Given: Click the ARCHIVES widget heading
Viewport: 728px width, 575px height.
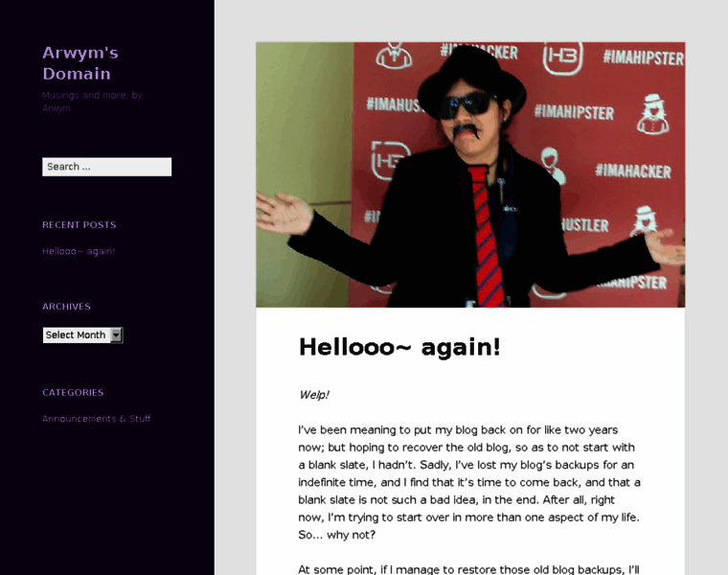Looking at the screenshot, I should (66, 307).
